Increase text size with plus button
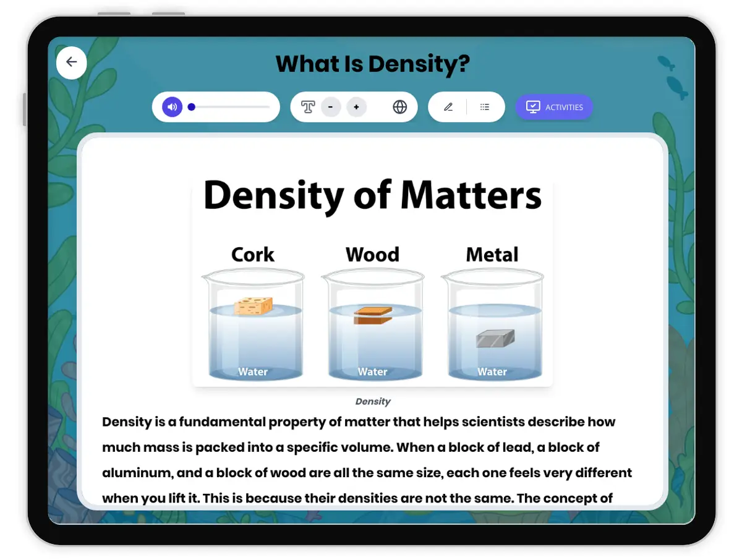This screenshot has height=560, width=742. [356, 107]
